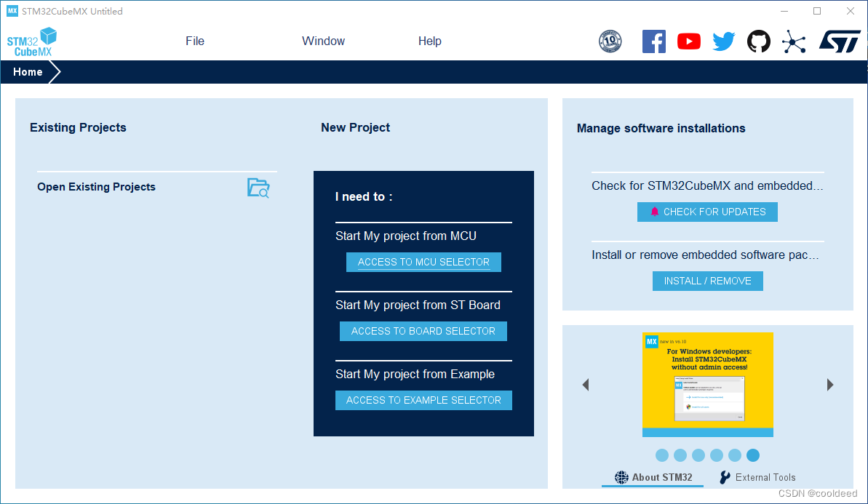Open the GitHub icon link
The height and width of the screenshot is (504, 868).
(x=758, y=41)
